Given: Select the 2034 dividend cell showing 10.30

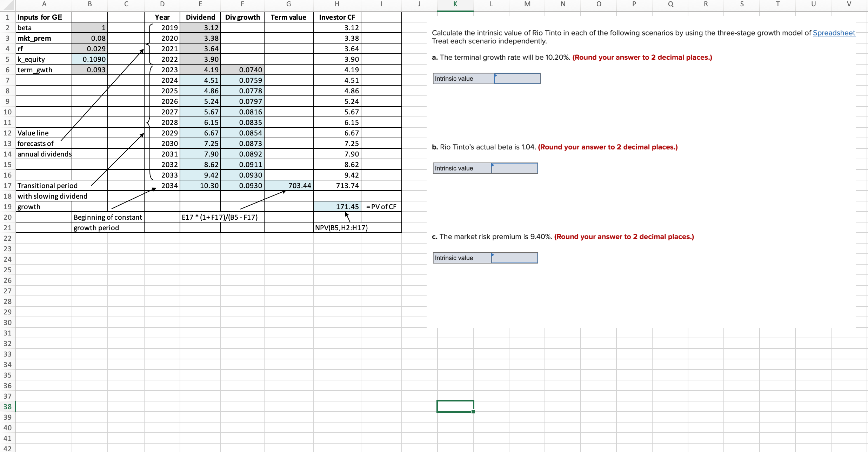Looking at the screenshot, I should click(200, 185).
